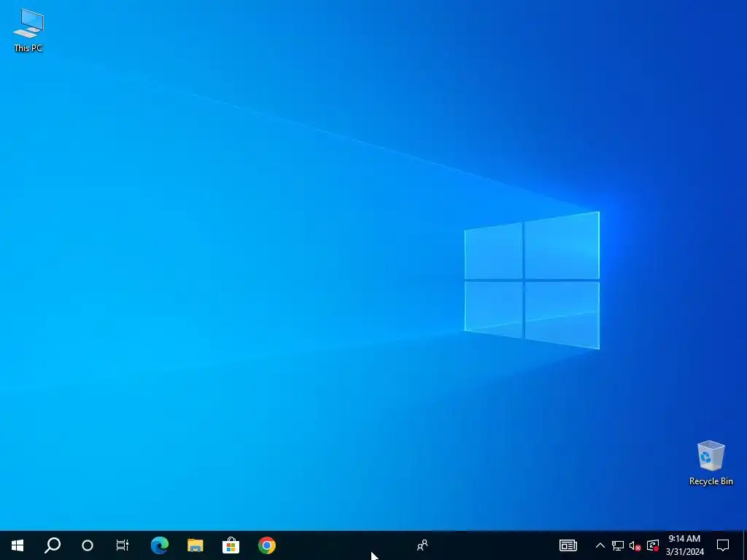Open the tray icon with red dot
Screen dimensions: 747x560
653,545
